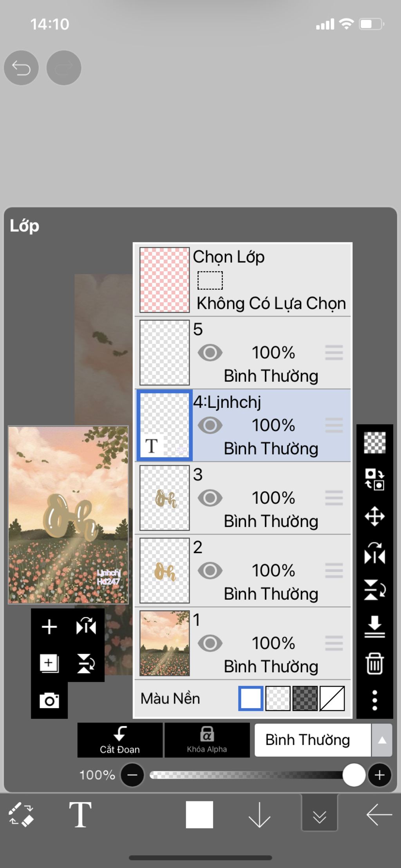Screen dimensions: 401x868
Task: Hide layer 5 using eye icon
Action: (x=210, y=353)
